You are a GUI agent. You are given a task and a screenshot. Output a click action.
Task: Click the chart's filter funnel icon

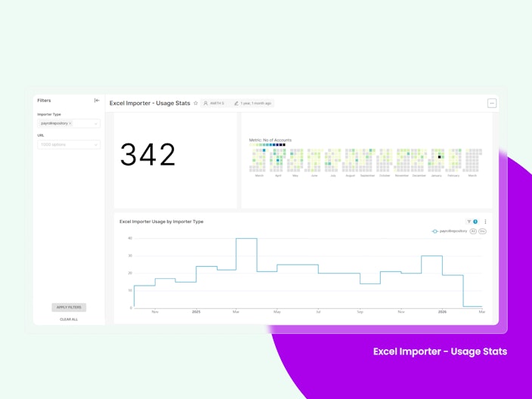coord(469,221)
